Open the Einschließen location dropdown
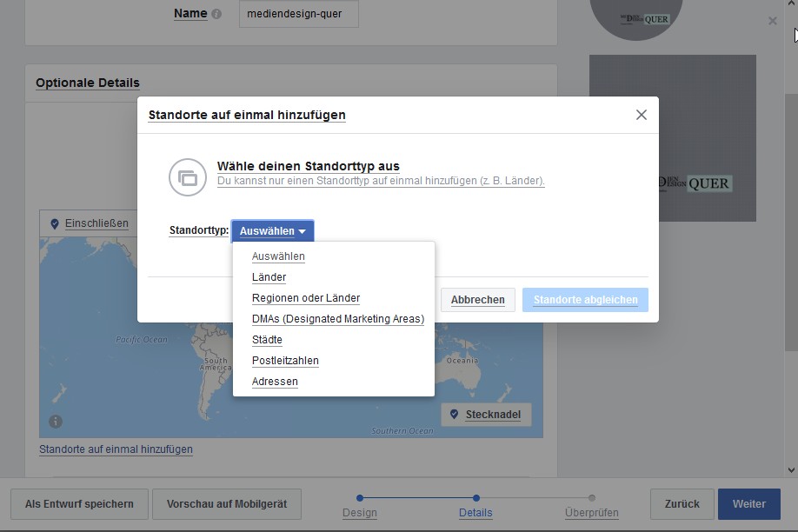 coord(89,223)
